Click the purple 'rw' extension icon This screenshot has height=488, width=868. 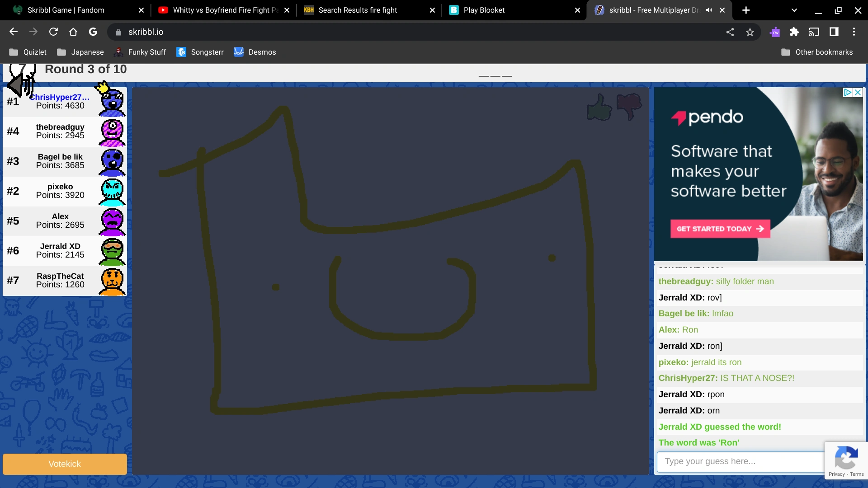tap(775, 32)
